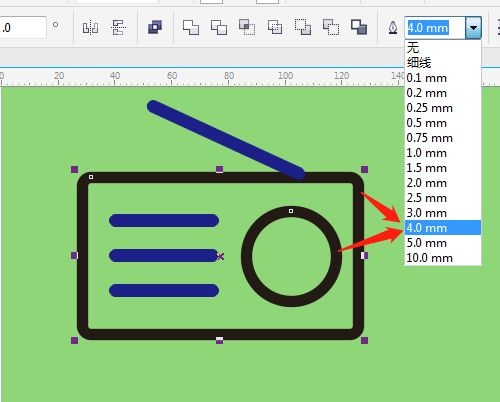Click the Create boundary icon
The width and height of the screenshot is (500, 402).
[x=359, y=27]
